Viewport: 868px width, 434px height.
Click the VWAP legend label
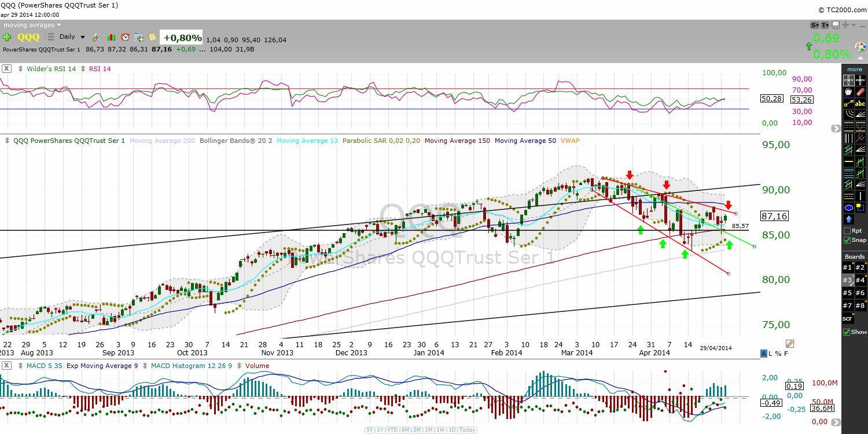point(569,141)
